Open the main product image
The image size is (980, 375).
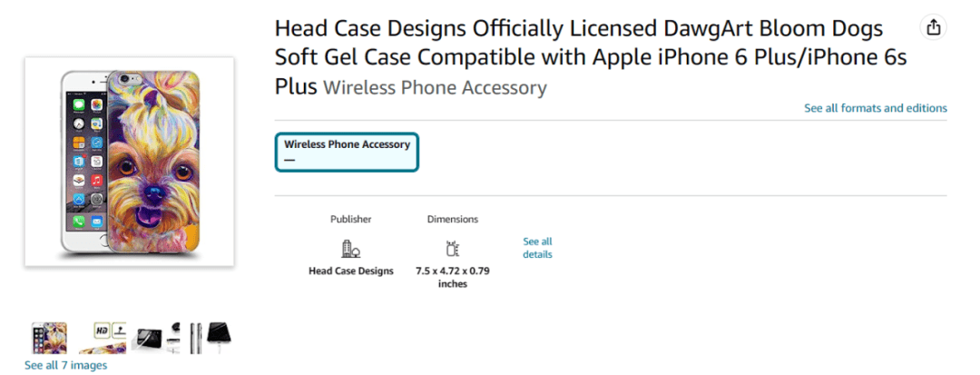click(130, 162)
